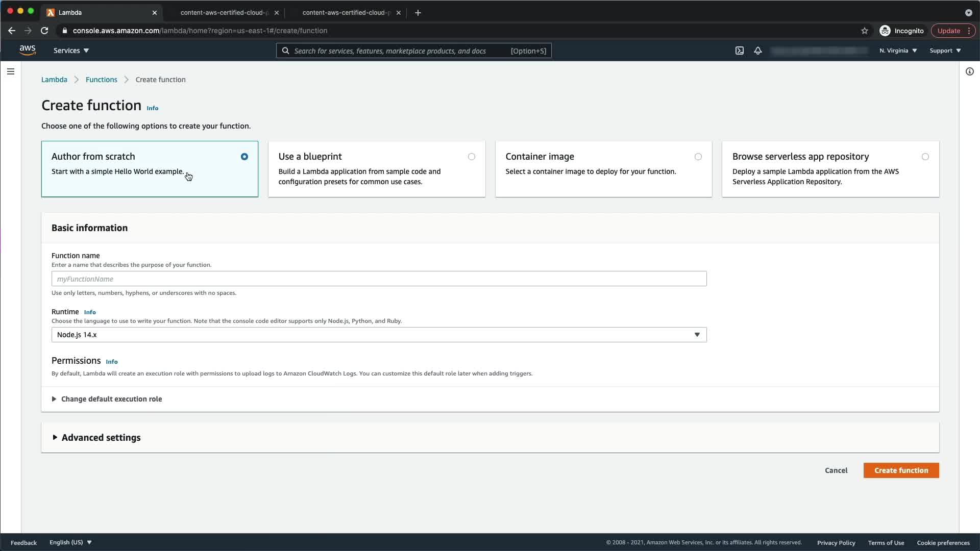Select the Container image option
Screen dimensions: 980x551
click(x=698, y=157)
